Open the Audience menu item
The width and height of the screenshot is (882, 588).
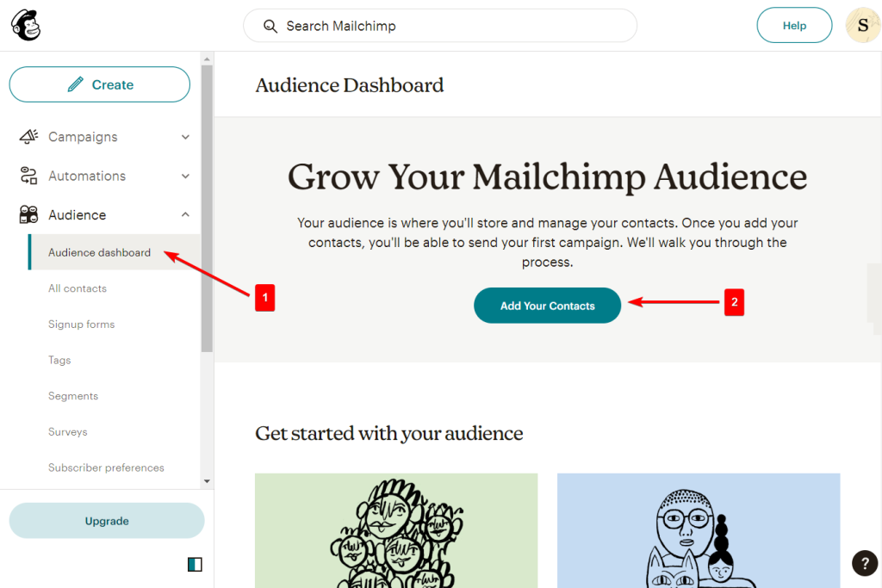pyautogui.click(x=77, y=214)
